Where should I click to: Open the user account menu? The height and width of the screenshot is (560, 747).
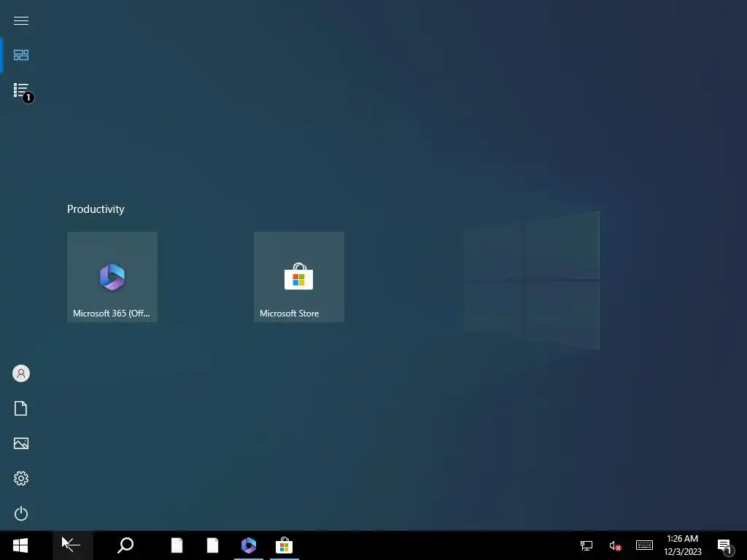[x=21, y=373]
